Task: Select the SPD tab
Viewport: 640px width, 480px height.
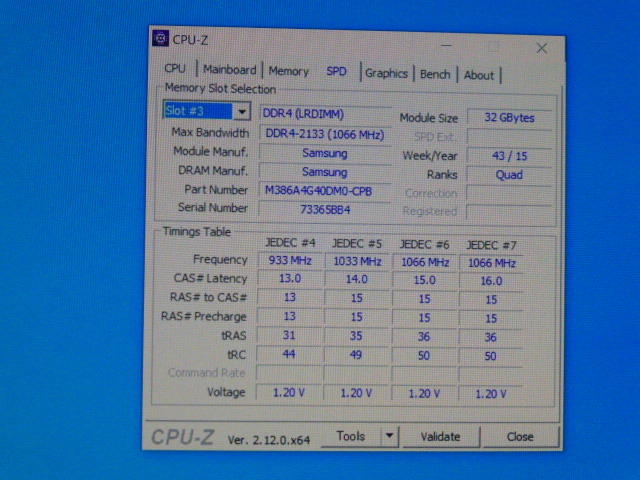Action: coord(336,71)
